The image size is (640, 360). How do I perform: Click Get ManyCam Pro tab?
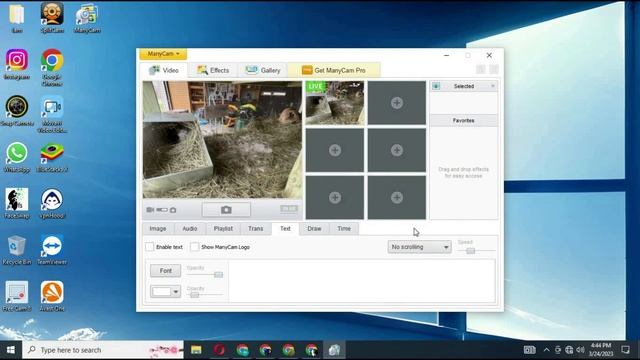click(334, 70)
